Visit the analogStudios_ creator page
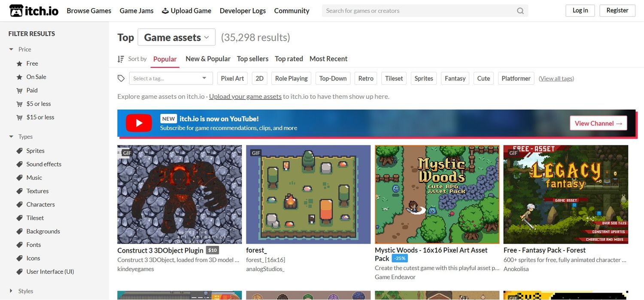Screen dimensions: 644x300 [265, 269]
